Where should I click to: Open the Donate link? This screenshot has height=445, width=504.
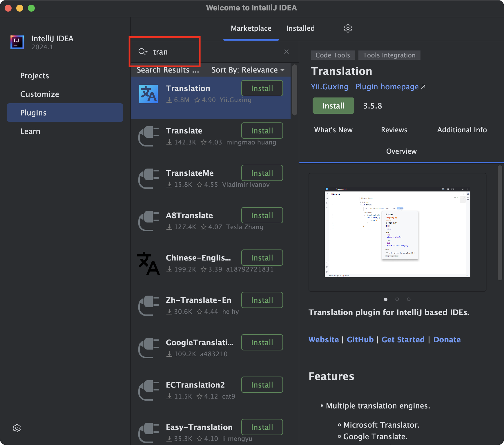click(x=447, y=340)
